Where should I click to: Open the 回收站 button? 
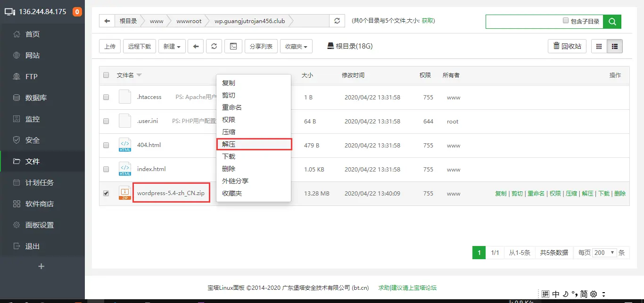click(567, 46)
